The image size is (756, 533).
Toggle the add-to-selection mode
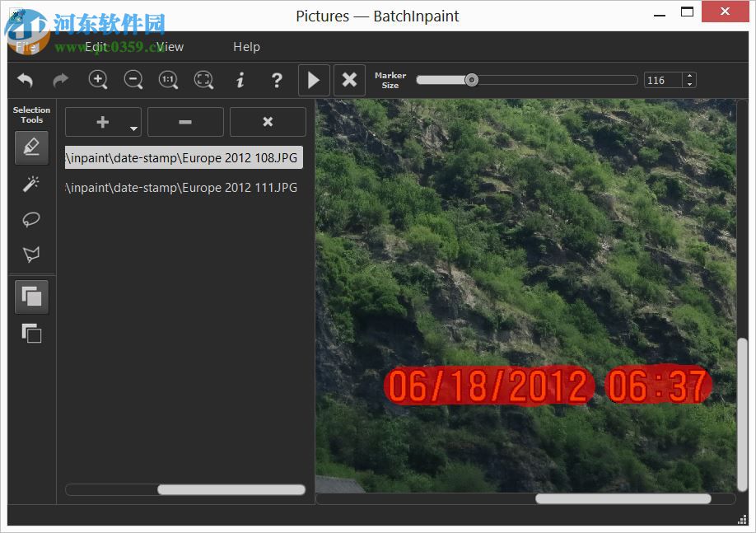click(x=31, y=297)
